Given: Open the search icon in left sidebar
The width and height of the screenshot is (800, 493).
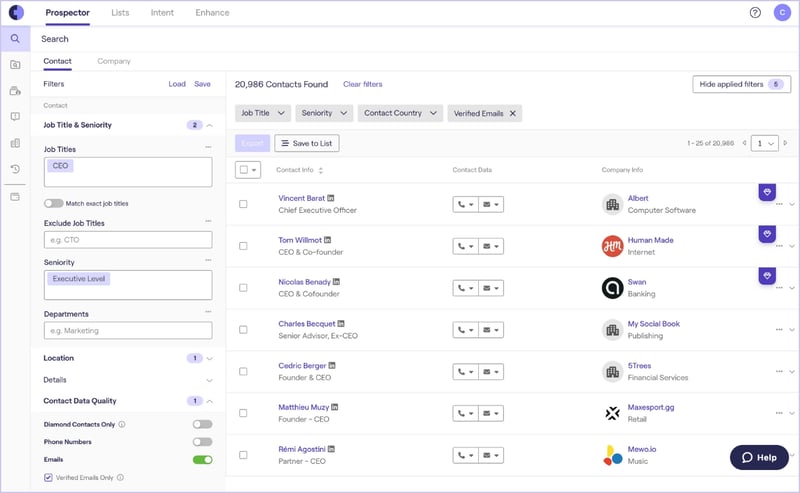Looking at the screenshot, I should pos(15,39).
